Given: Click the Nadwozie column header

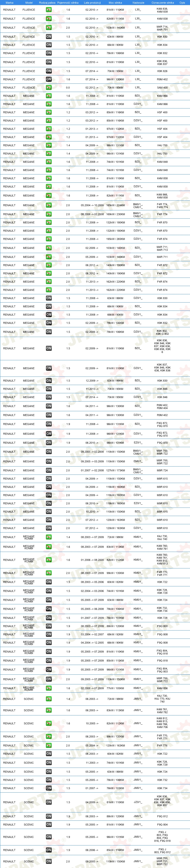Looking at the screenshot, I should click(x=138, y=3).
